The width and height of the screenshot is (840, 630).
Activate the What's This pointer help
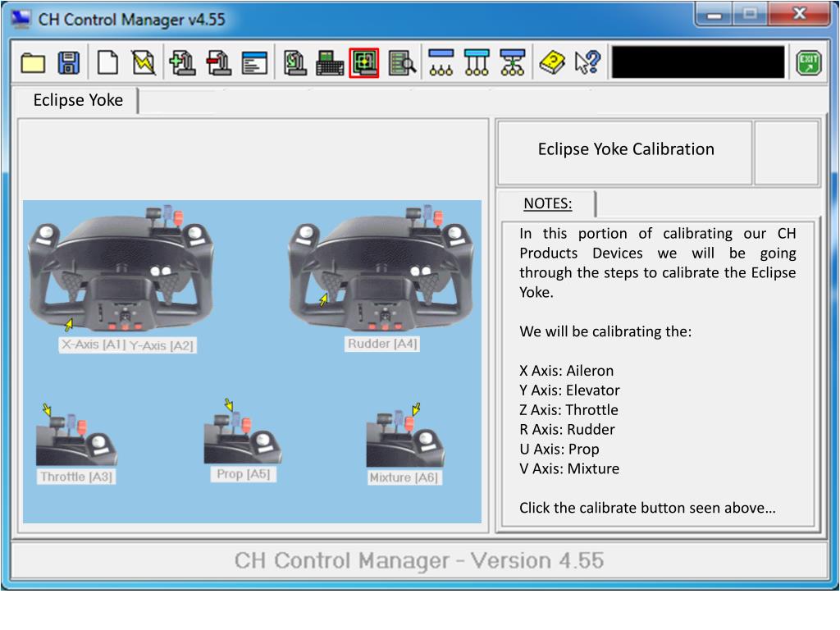click(587, 62)
